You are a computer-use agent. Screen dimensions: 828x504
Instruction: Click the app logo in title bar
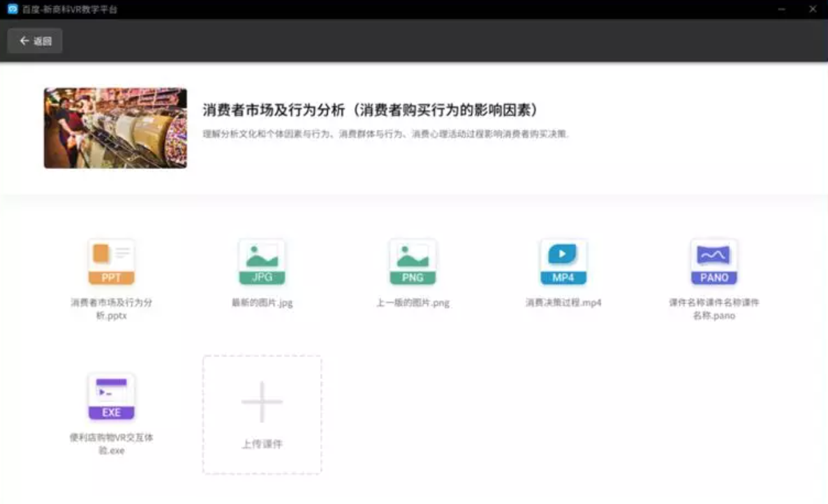[x=12, y=9]
